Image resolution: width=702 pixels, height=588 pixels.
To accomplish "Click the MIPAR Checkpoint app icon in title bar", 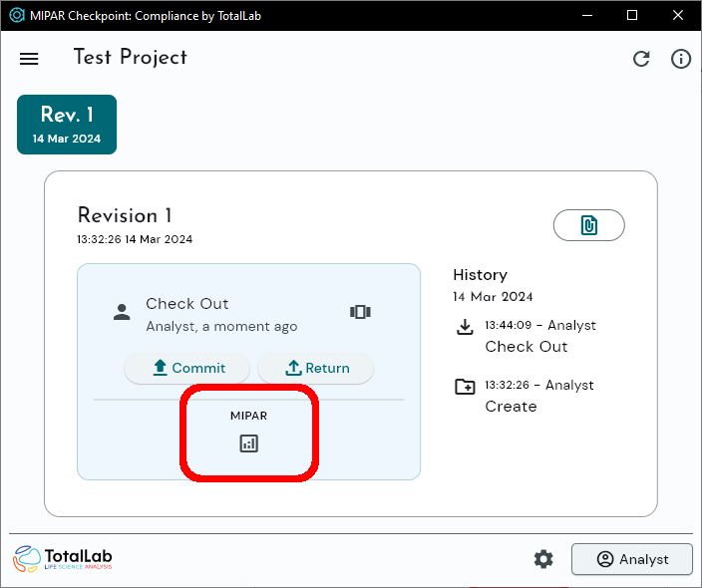I will (17, 15).
